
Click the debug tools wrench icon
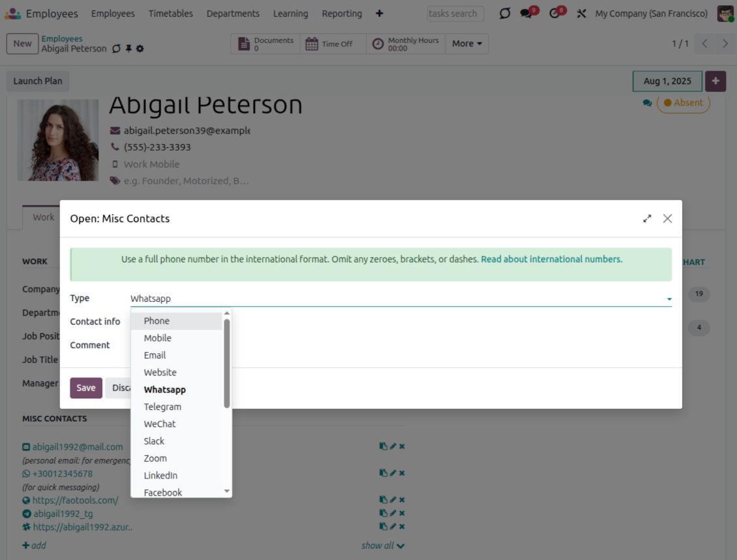(x=581, y=14)
